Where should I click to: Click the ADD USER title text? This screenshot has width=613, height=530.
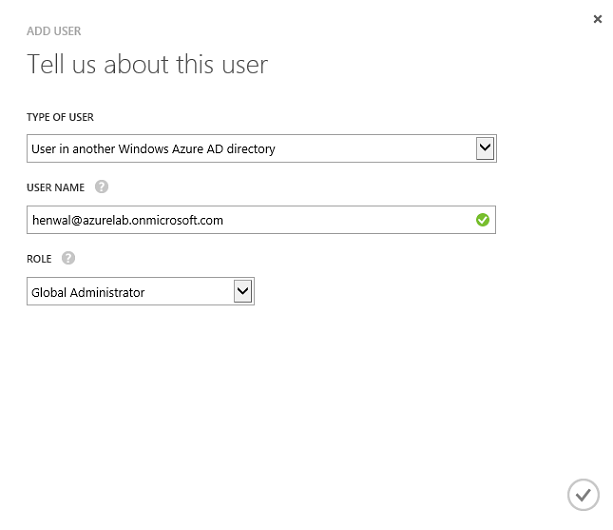coord(54,31)
